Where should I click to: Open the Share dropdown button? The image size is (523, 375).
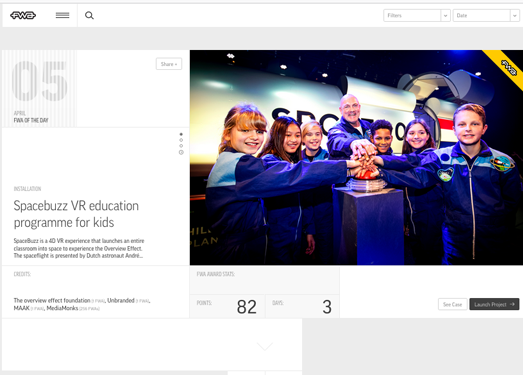169,64
